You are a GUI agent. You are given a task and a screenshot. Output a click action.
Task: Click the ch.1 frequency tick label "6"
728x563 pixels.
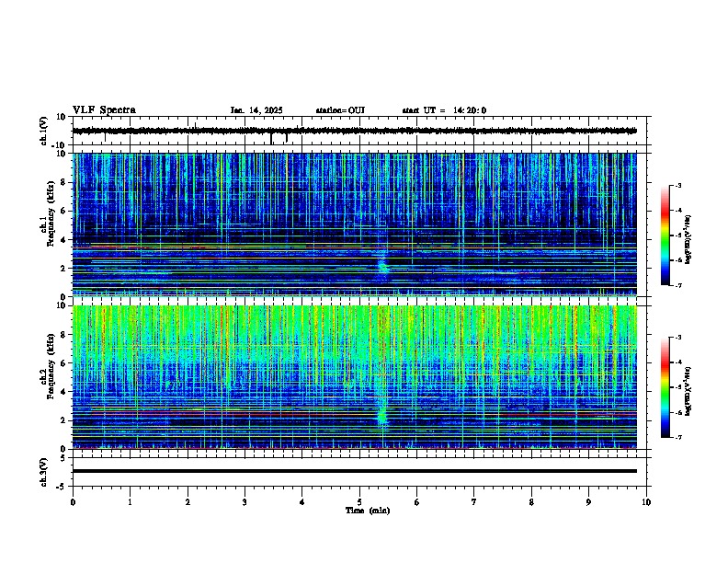point(64,212)
